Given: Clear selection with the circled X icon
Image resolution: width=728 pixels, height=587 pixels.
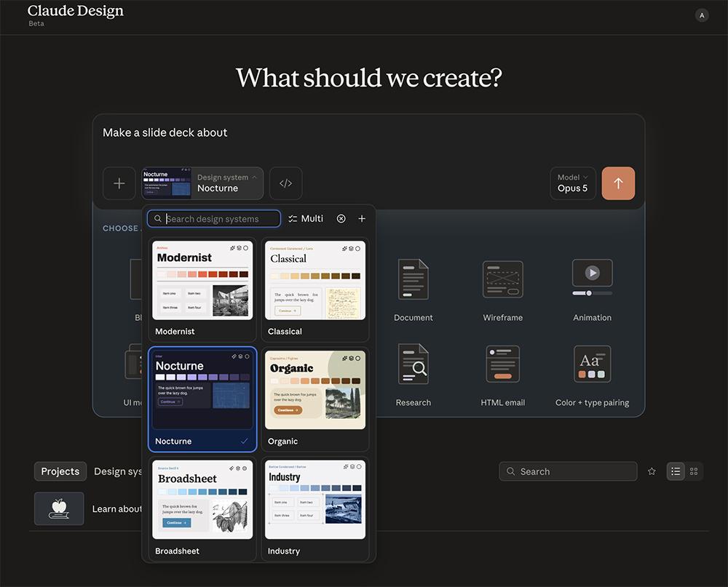Looking at the screenshot, I should coord(341,218).
